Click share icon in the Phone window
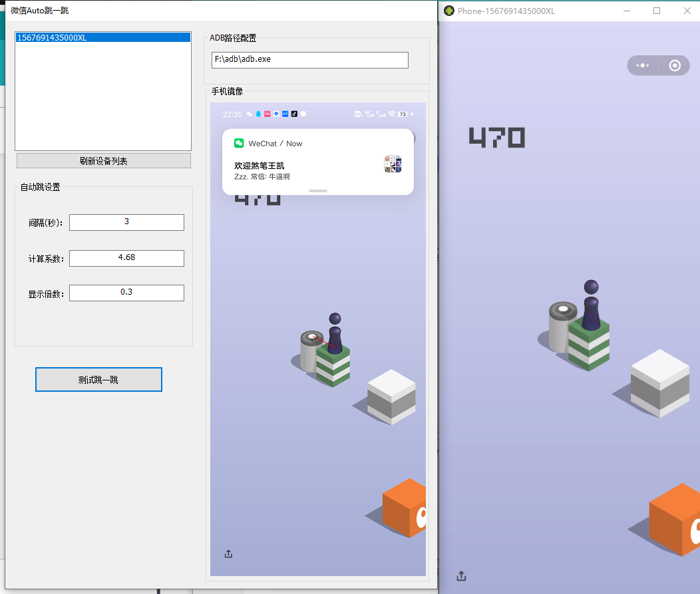 click(462, 576)
